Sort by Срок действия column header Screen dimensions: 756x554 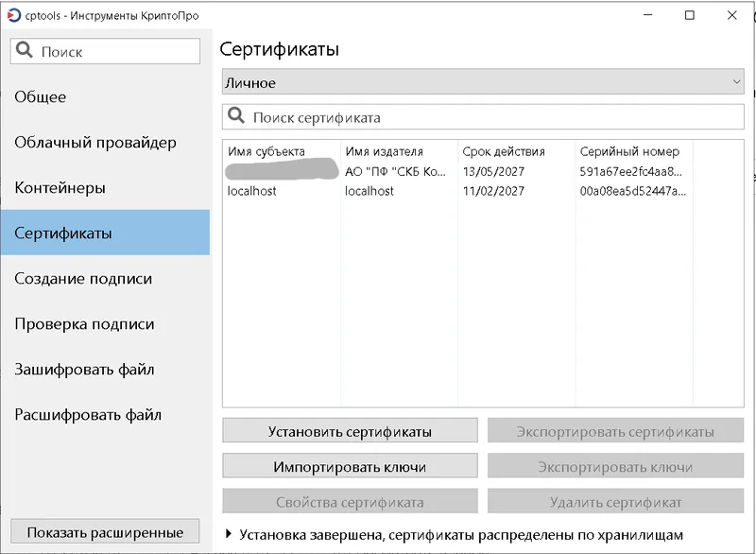pyautogui.click(x=504, y=151)
